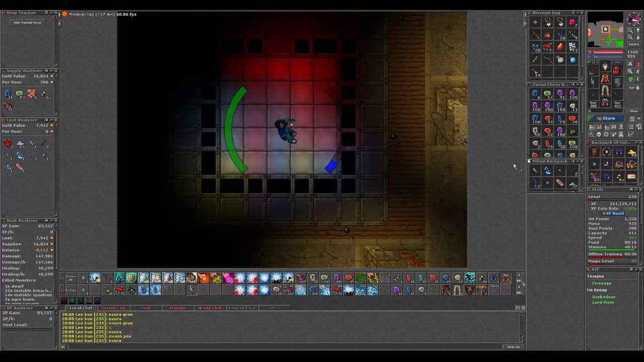Select the pink gem in Blossom Bag
Viewport: 644px width, 362px height.
click(573, 22)
